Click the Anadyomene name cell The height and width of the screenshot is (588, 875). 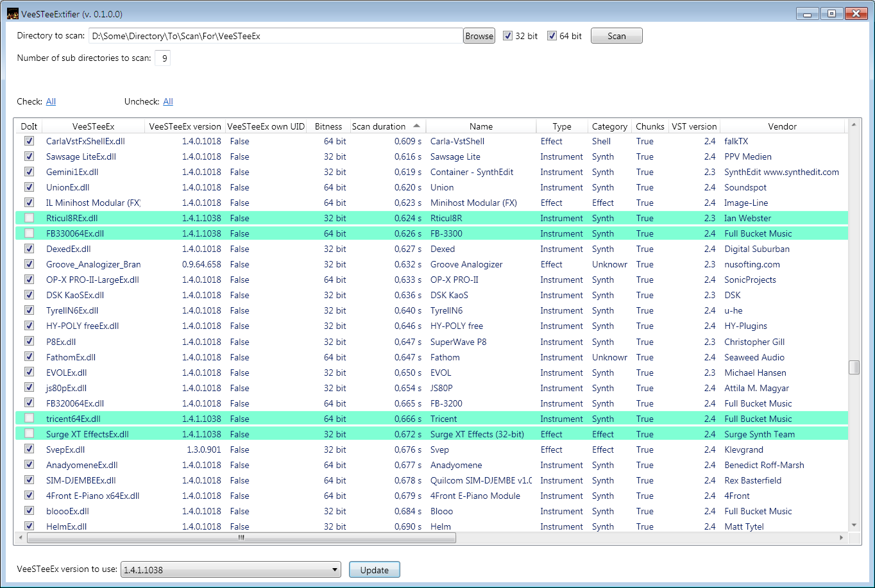pos(456,465)
